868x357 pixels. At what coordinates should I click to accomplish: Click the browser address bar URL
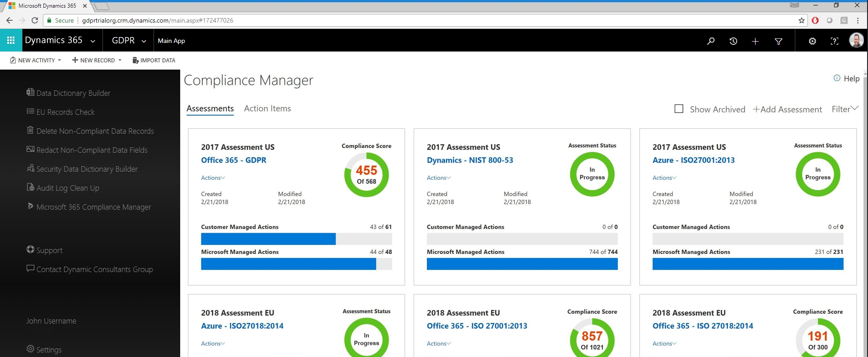coord(158,20)
